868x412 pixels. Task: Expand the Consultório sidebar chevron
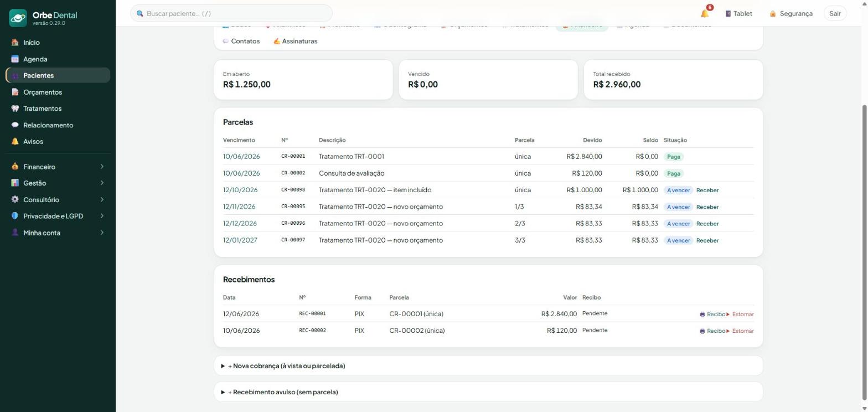pos(102,199)
